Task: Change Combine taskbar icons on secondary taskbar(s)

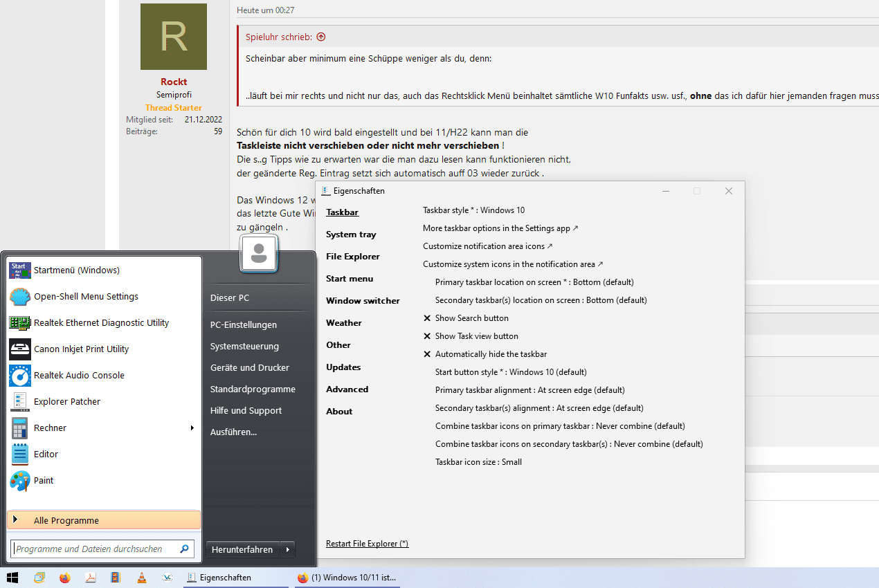Action: [569, 444]
